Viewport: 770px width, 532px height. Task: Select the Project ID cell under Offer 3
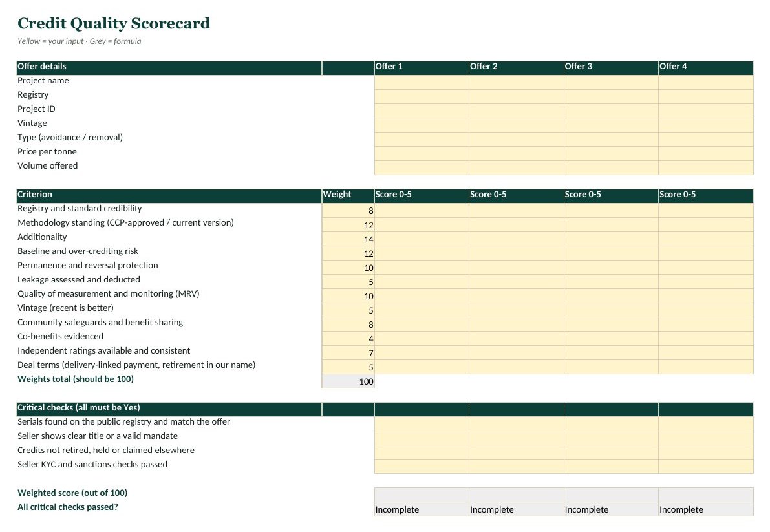click(611, 111)
